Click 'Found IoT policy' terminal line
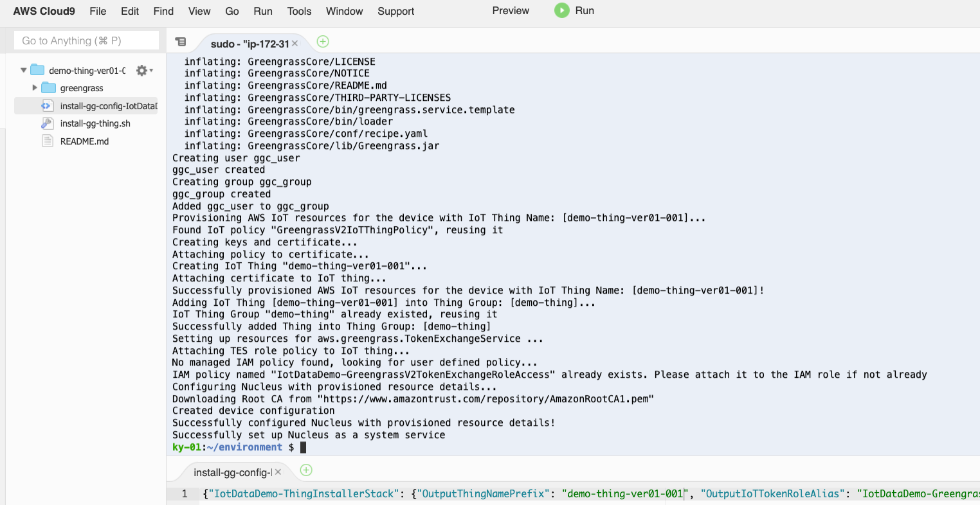Screen dimensions: 980x505 click(x=338, y=230)
